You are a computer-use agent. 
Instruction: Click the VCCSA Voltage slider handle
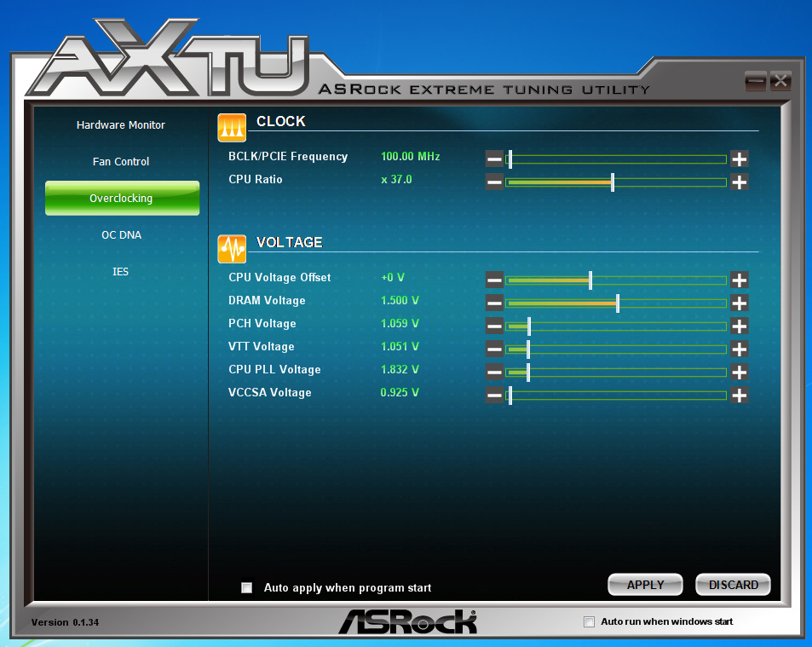coord(510,396)
